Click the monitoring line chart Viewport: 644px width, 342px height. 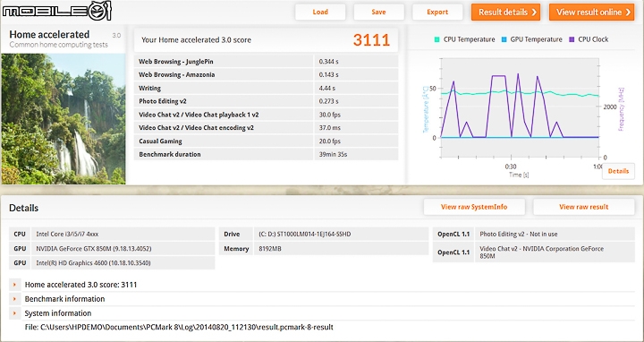[520, 107]
